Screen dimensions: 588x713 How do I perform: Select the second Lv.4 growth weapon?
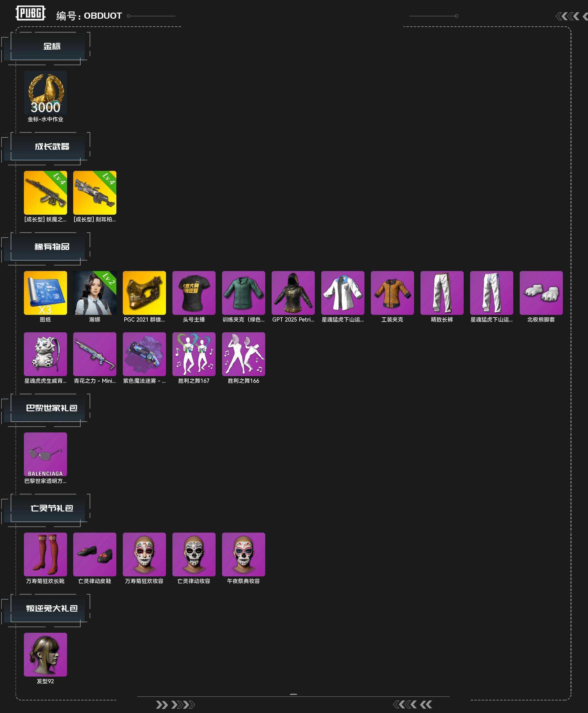coord(95,193)
